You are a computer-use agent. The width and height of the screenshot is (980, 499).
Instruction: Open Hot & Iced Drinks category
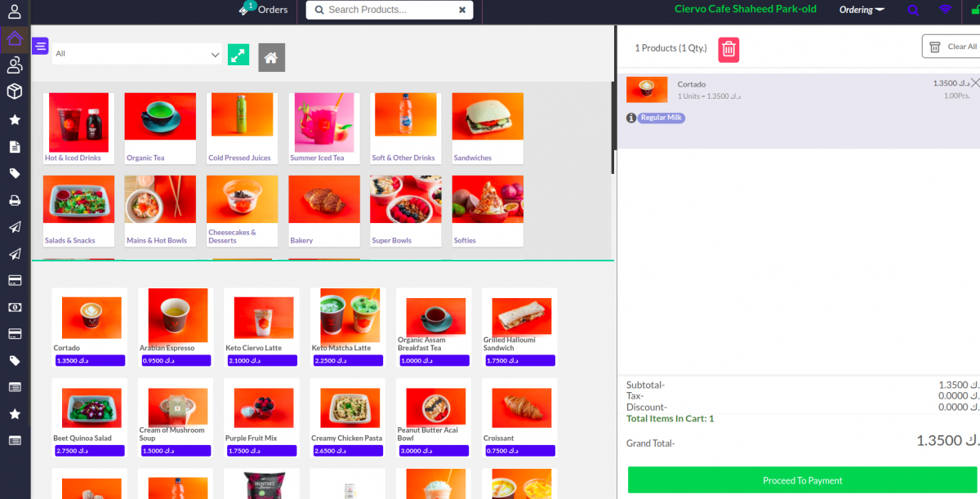(78, 128)
